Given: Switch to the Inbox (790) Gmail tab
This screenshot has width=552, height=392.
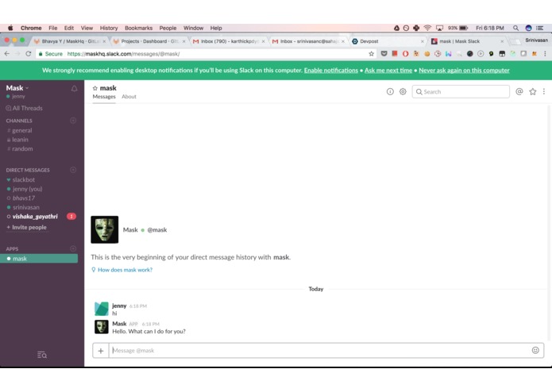Looking at the screenshot, I should [x=230, y=41].
